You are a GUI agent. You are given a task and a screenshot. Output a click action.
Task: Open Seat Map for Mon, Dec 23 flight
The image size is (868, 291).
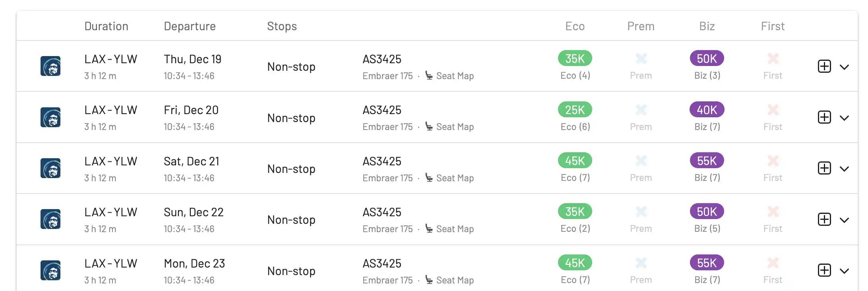click(450, 280)
